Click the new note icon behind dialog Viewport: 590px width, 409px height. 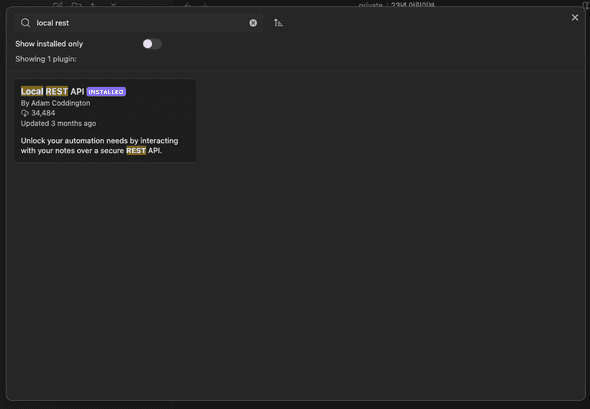point(58,5)
